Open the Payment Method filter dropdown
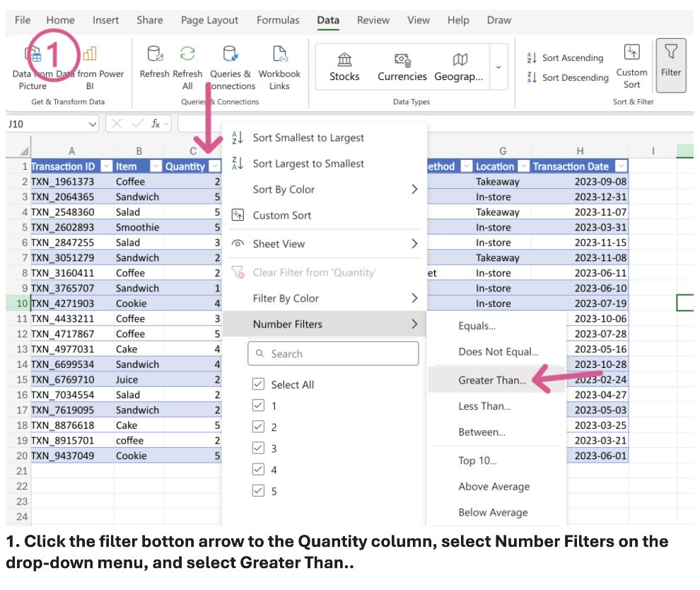Screen dimensions: 700x590 click(466, 166)
